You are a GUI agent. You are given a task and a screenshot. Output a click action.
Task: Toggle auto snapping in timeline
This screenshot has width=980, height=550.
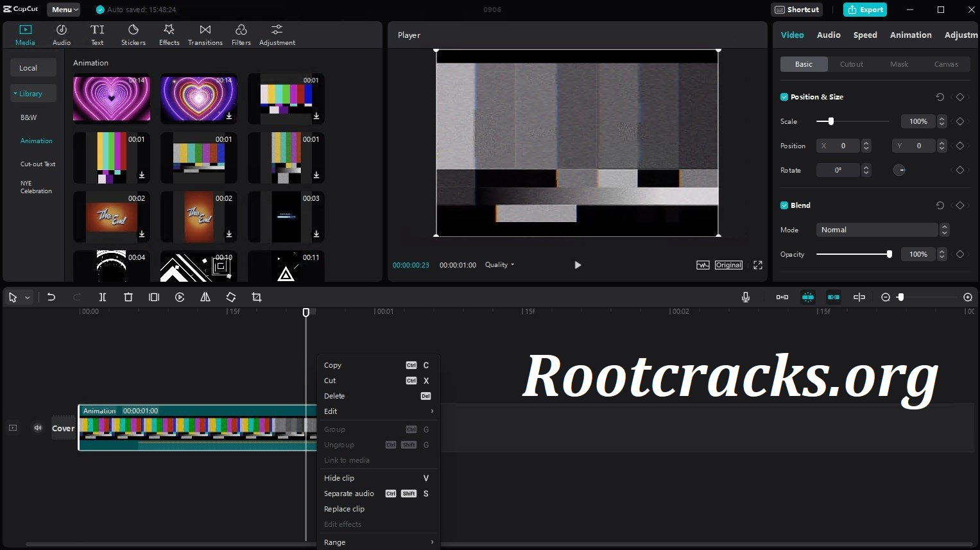click(808, 297)
